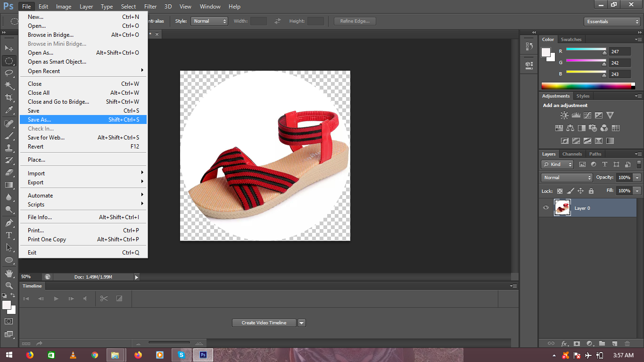Image resolution: width=644 pixels, height=362 pixels.
Task: Create a new layer icon
Action: (614, 344)
